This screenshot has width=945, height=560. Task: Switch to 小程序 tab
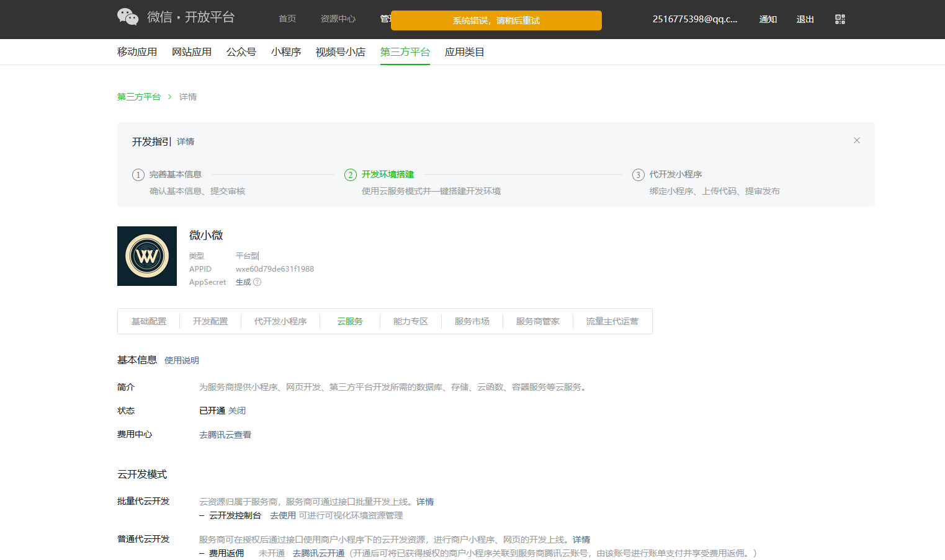coord(286,52)
